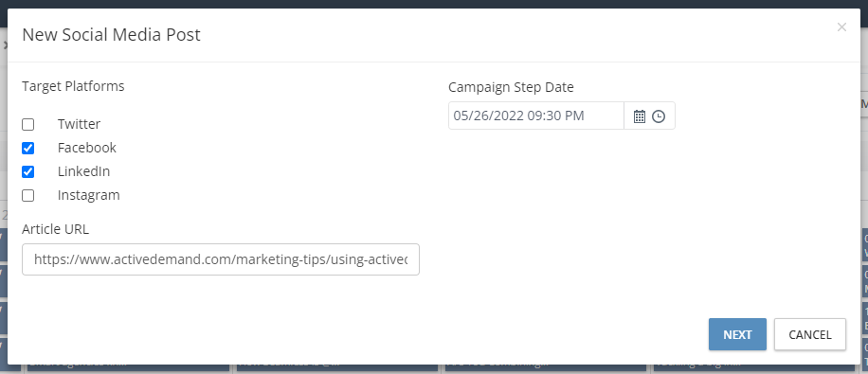Click the Facebook label text
Screen dimensions: 868x374
(87, 148)
